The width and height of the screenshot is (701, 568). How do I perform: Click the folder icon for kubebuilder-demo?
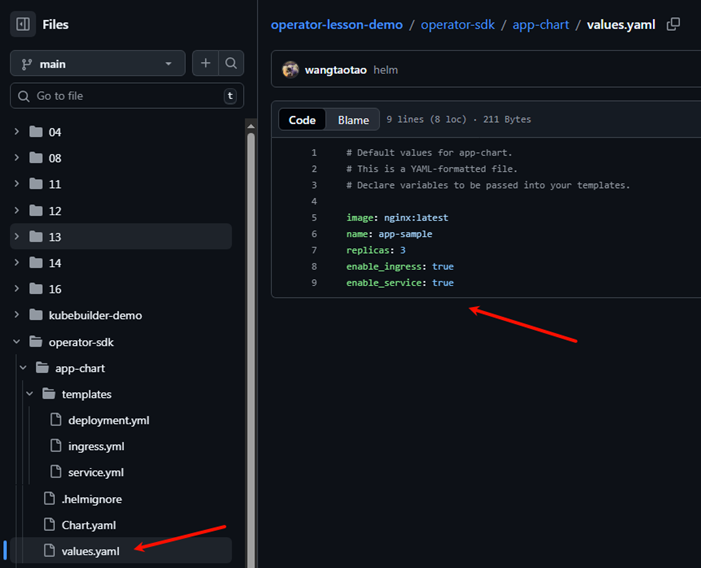(36, 315)
